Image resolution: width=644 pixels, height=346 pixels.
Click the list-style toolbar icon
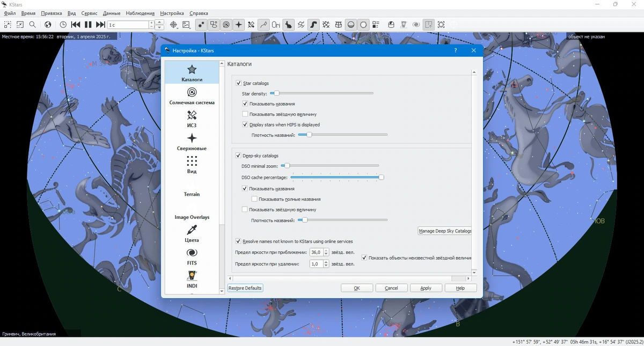[x=376, y=24]
